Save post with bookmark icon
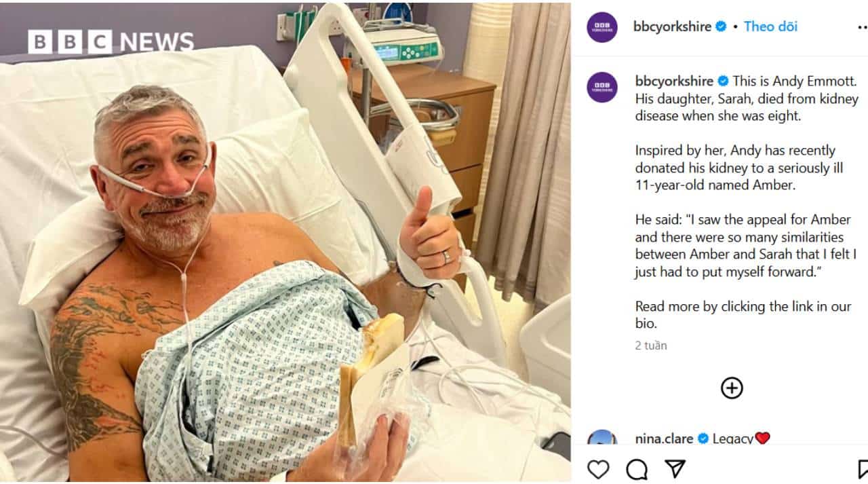 point(863,469)
